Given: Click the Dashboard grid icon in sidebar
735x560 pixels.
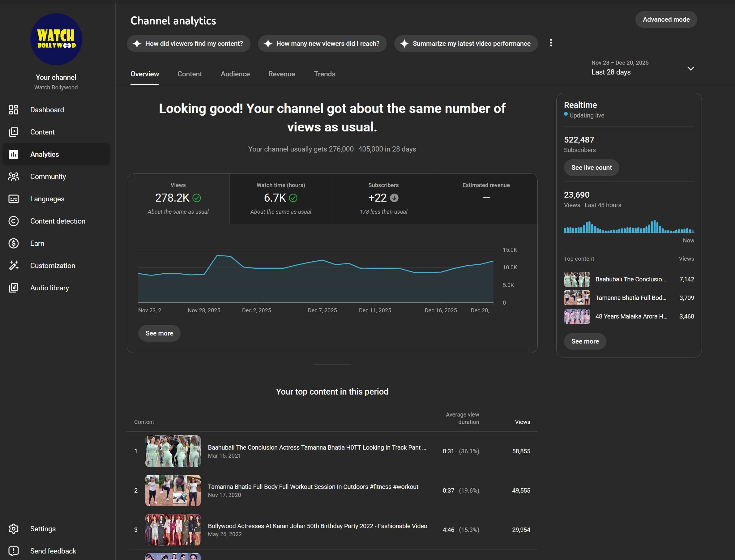Looking at the screenshot, I should pos(13,110).
